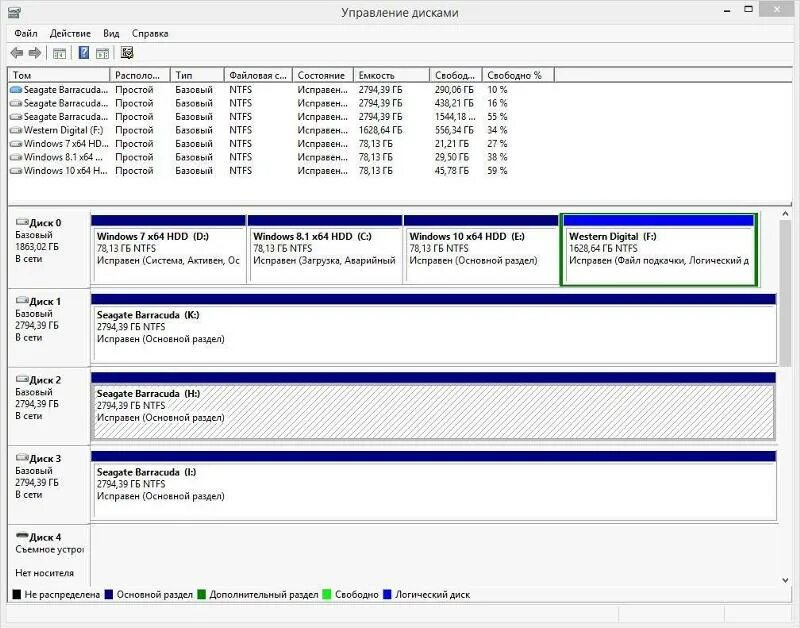Sort by the Состояние column header
Image resolution: width=800 pixels, height=628 pixels.
[x=322, y=75]
